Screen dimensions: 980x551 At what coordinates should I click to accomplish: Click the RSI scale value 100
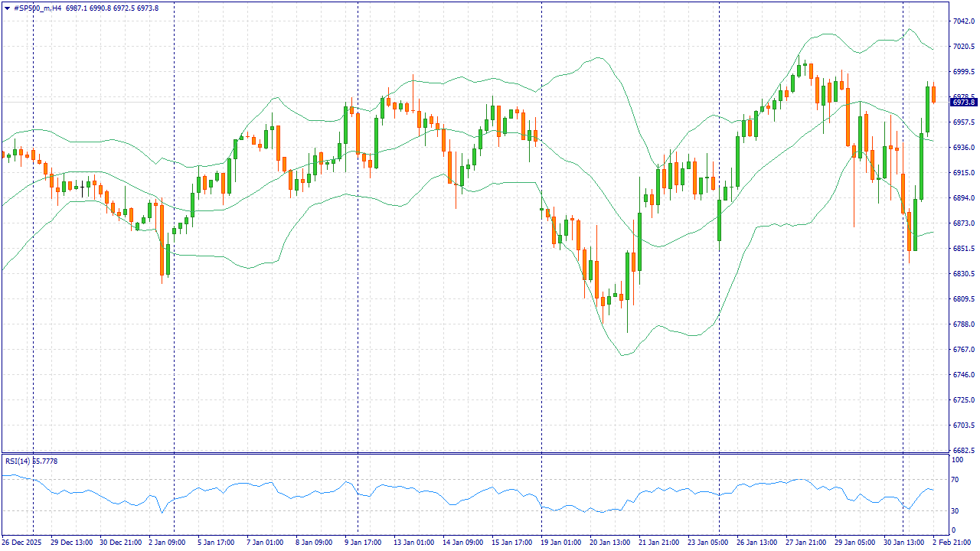point(957,460)
